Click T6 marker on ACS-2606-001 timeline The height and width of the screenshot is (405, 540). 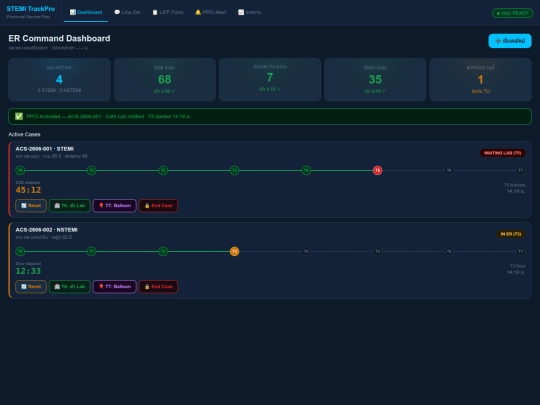coord(449,170)
